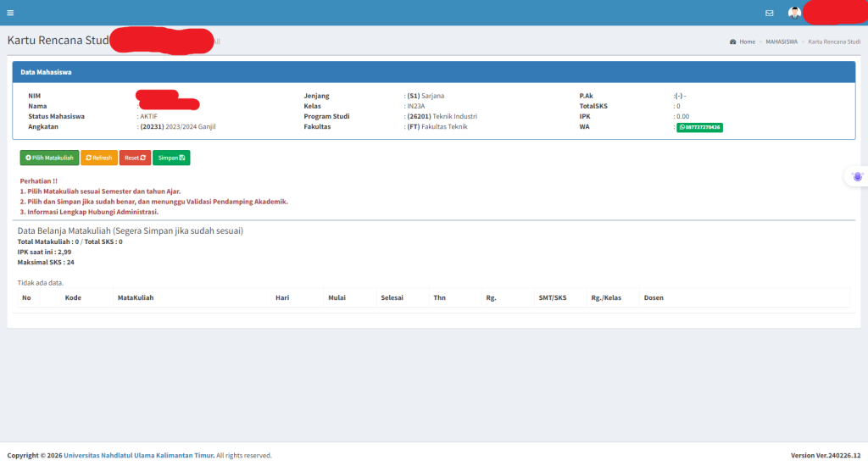Screen dimensions: 868x466
Task: Click the Dosen column header
Action: click(x=654, y=297)
